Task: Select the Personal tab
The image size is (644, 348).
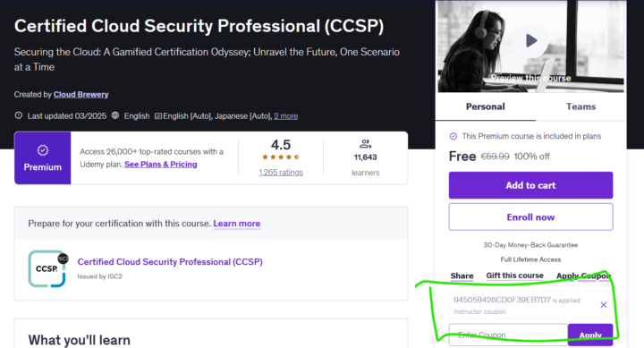Action: pyautogui.click(x=485, y=106)
